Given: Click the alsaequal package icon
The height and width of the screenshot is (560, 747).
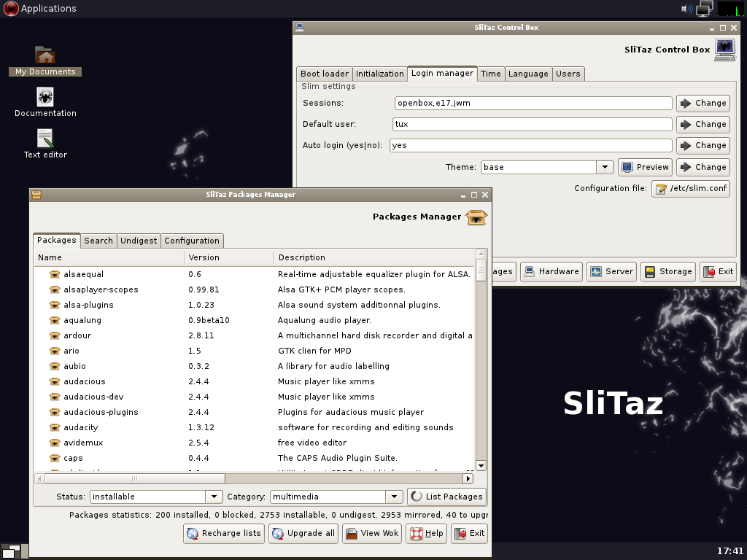Looking at the screenshot, I should coord(55,274).
